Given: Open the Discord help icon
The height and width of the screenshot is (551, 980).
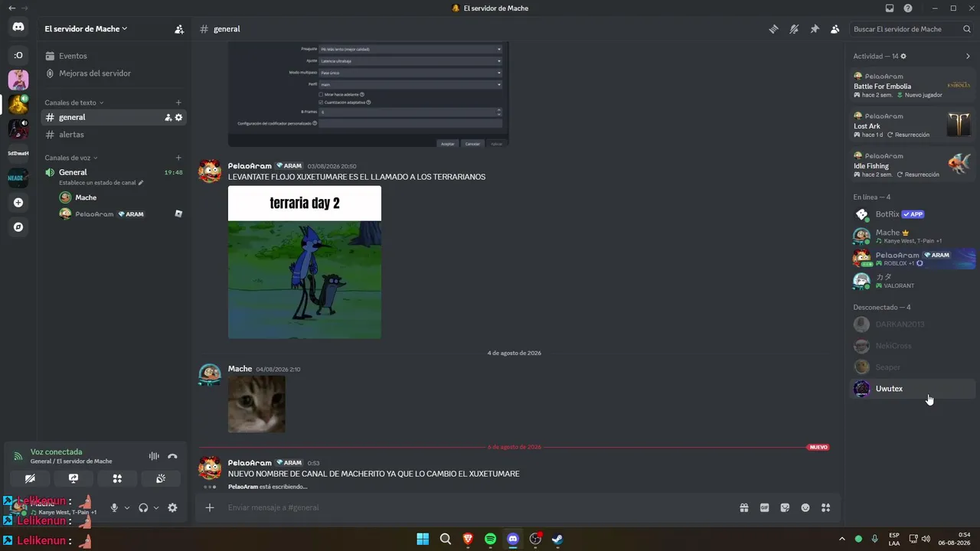Looking at the screenshot, I should [908, 8].
